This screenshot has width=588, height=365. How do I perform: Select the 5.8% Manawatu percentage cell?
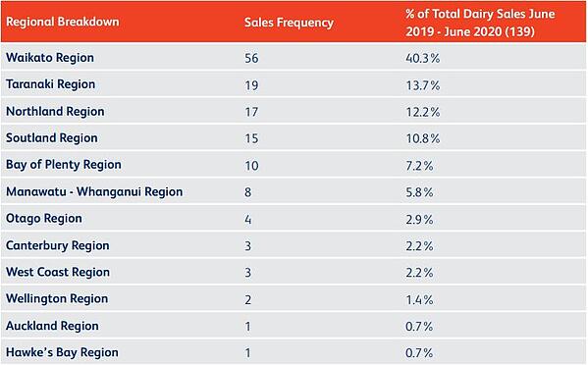[x=419, y=192]
